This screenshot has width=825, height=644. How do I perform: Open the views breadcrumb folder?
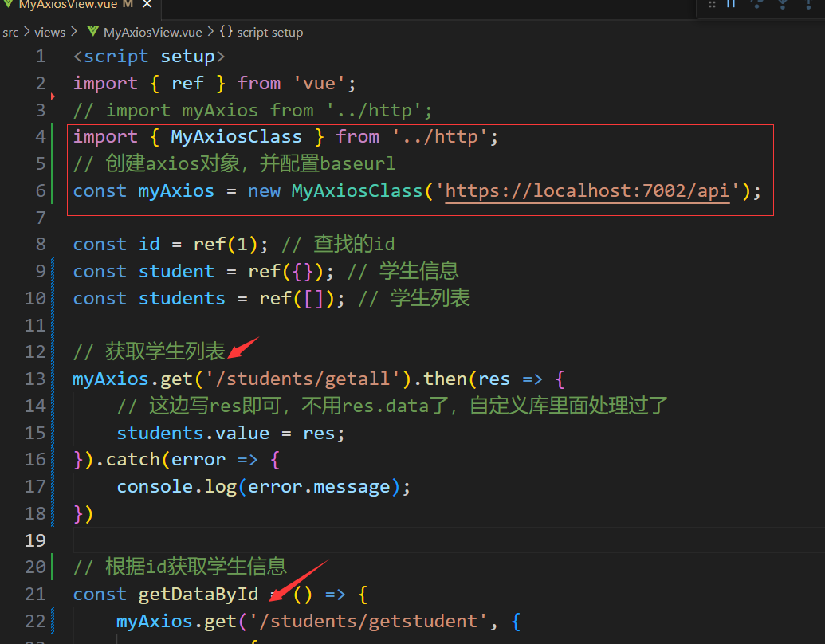pos(50,33)
